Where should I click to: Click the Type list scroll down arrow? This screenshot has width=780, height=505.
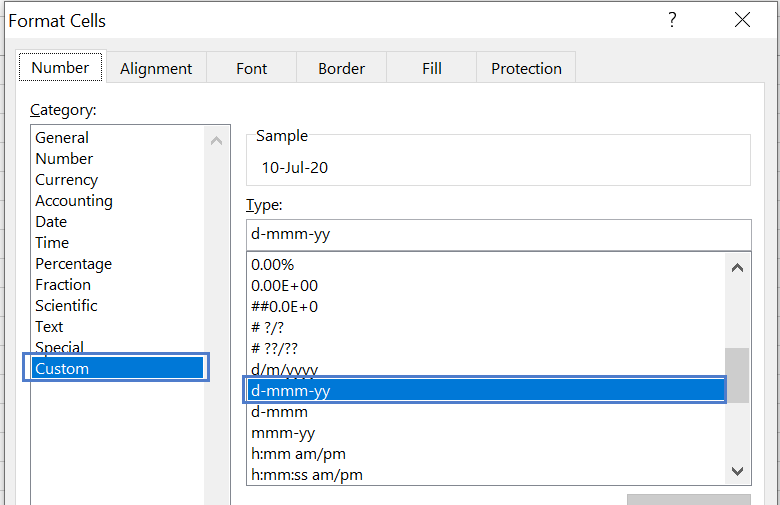[x=737, y=471]
